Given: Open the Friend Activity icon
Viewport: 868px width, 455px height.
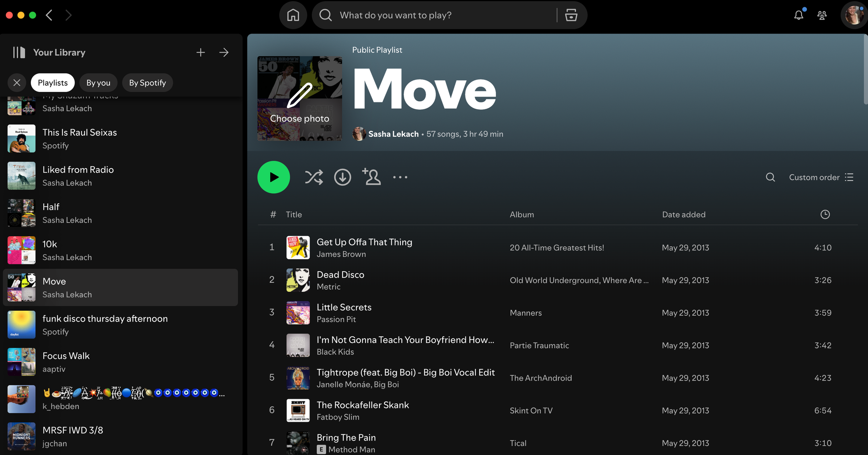Looking at the screenshot, I should click(822, 15).
